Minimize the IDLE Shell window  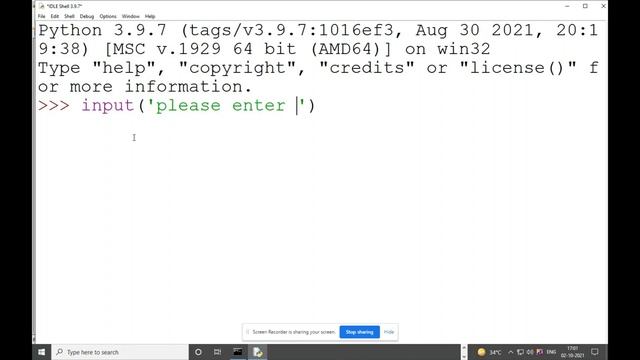[x=567, y=6]
